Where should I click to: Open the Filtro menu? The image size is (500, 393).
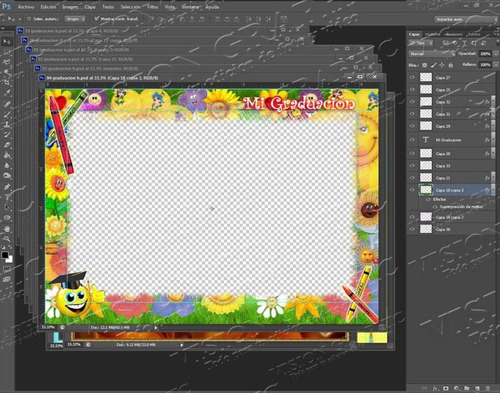point(153,7)
